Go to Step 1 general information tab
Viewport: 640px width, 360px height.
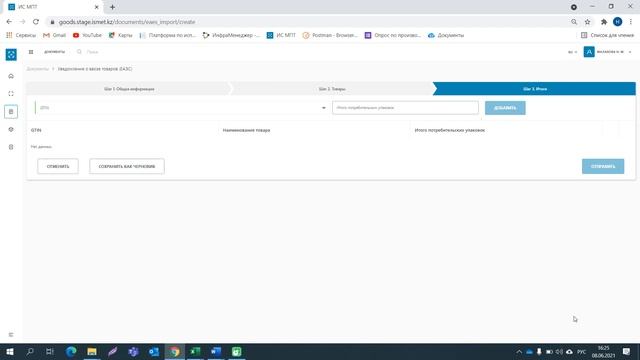click(129, 89)
